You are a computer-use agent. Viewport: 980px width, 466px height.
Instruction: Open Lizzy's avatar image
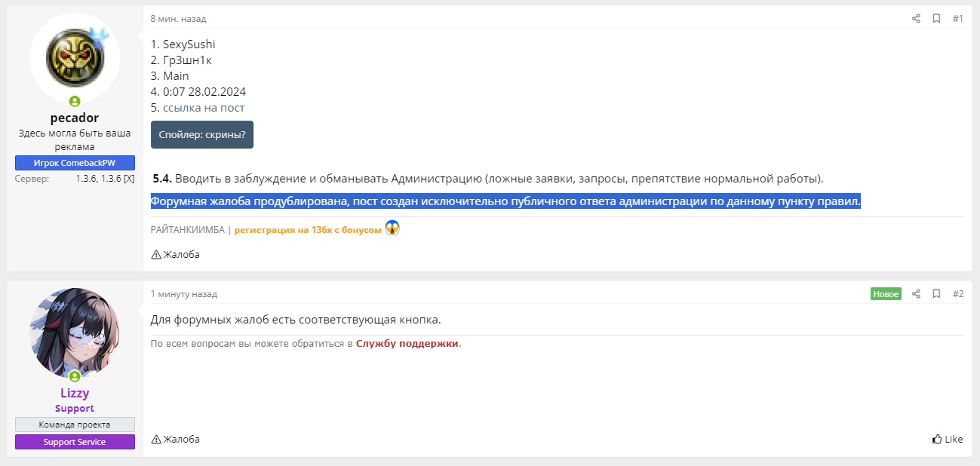75,330
